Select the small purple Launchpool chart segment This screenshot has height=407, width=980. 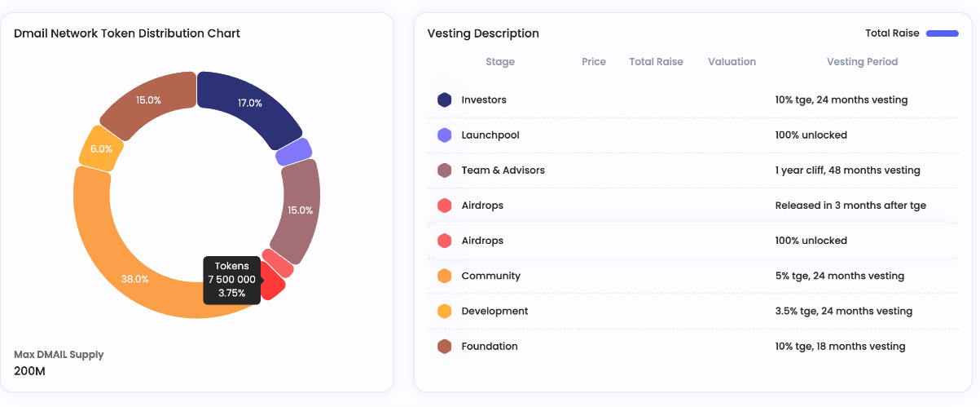click(x=294, y=152)
